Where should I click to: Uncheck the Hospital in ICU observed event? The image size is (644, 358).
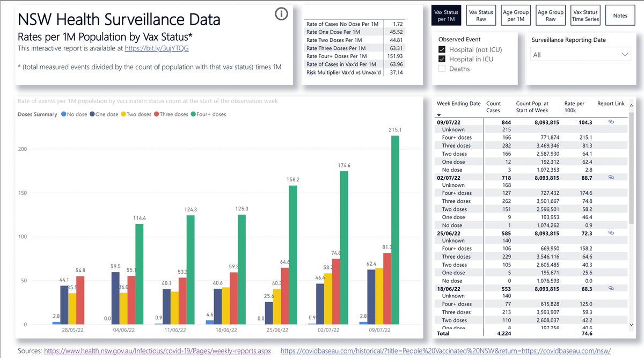click(442, 59)
